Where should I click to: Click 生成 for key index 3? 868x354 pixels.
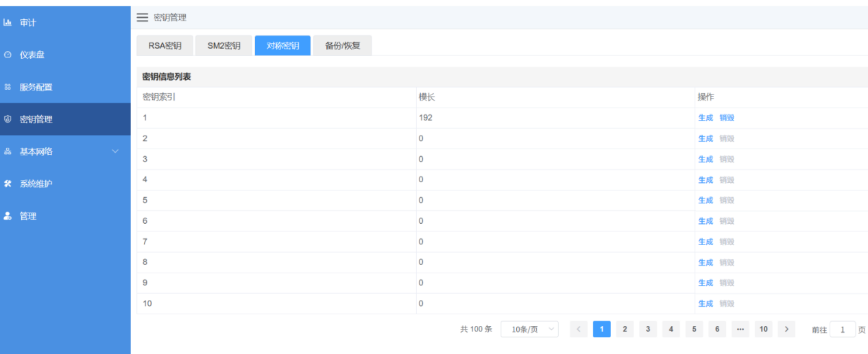click(706, 159)
